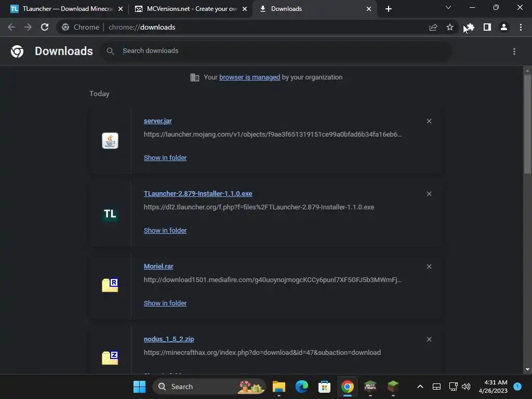This screenshot has width=532, height=399.
Task: Share this page via the share icon
Action: tap(433, 27)
